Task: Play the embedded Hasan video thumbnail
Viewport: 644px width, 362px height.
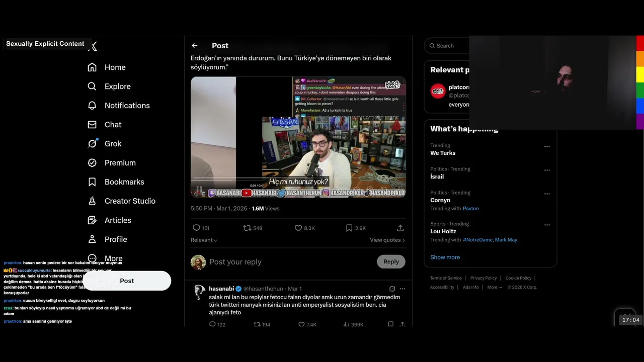Action: 298,137
